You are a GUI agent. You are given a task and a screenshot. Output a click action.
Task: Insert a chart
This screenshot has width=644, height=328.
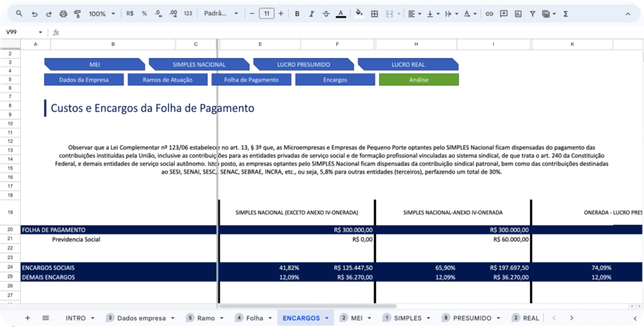(x=518, y=14)
